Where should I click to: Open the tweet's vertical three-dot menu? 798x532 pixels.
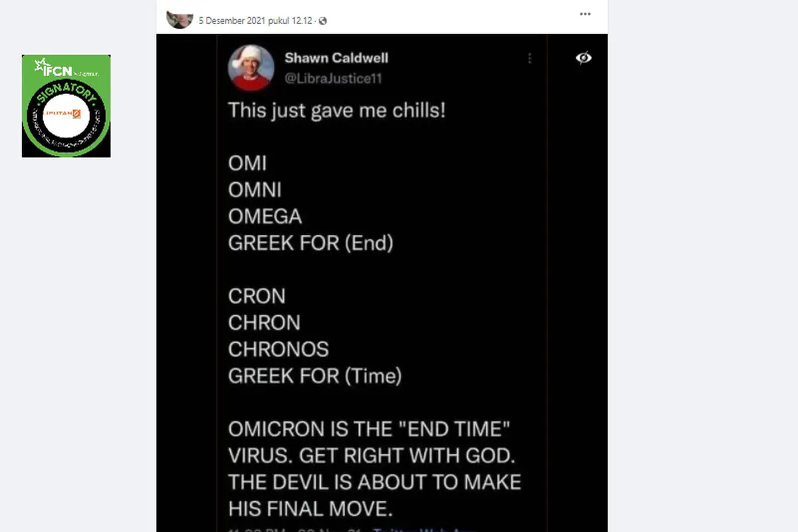pos(529,58)
